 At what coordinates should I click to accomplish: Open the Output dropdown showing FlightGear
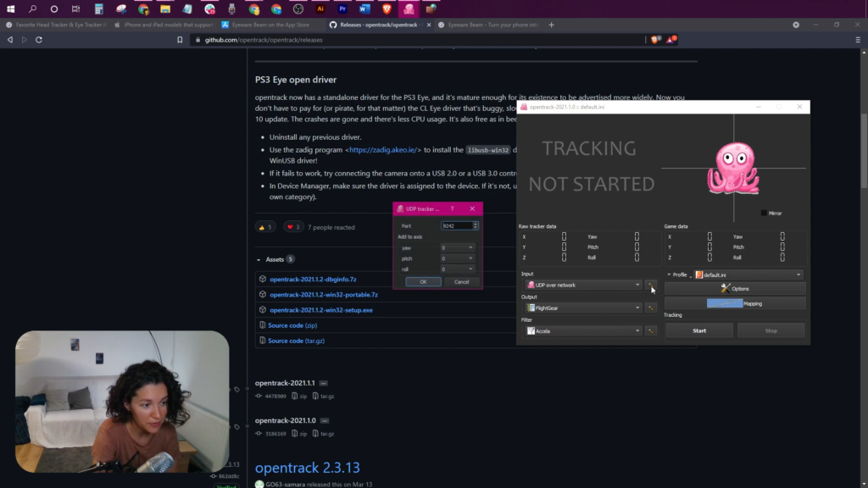[x=583, y=308]
